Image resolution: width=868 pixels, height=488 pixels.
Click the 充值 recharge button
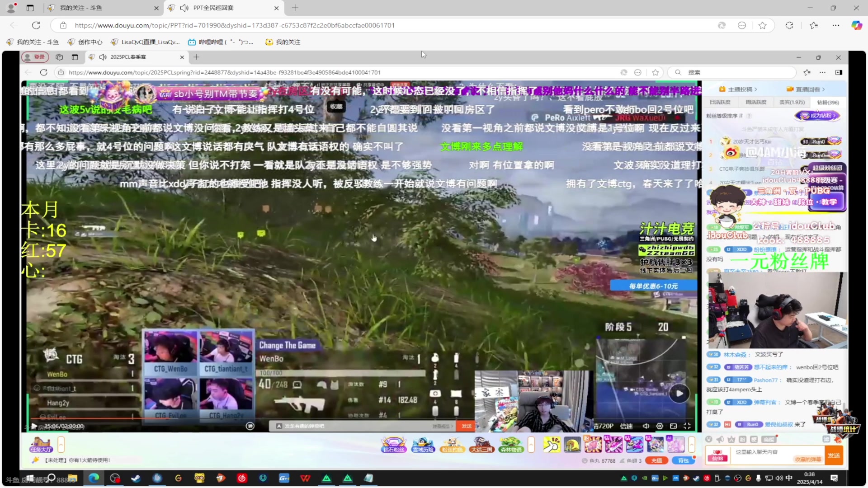(656, 460)
